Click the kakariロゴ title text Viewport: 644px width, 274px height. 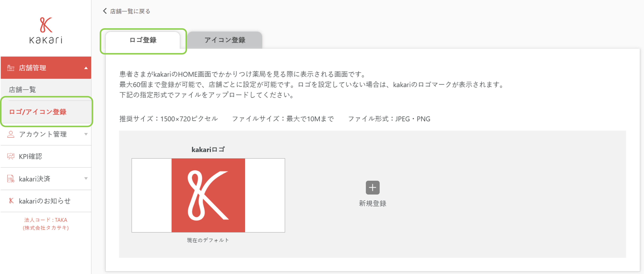pyautogui.click(x=208, y=150)
